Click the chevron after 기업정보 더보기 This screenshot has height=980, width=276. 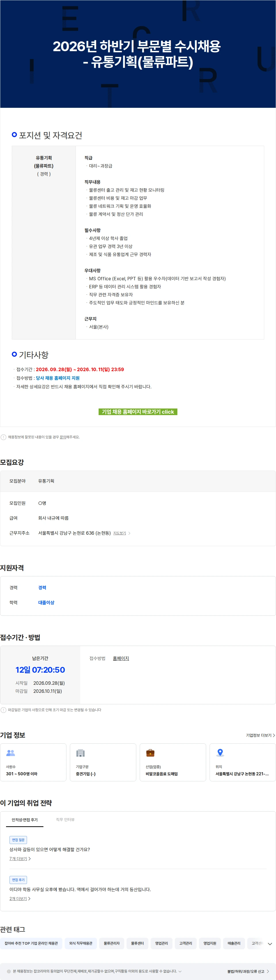pyautogui.click(x=274, y=735)
